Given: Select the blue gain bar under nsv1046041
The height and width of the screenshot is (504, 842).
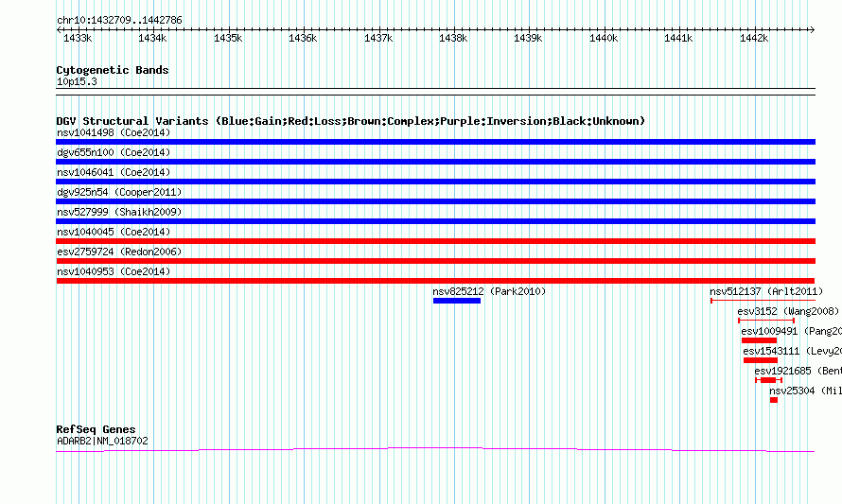Looking at the screenshot, I should tap(435, 182).
